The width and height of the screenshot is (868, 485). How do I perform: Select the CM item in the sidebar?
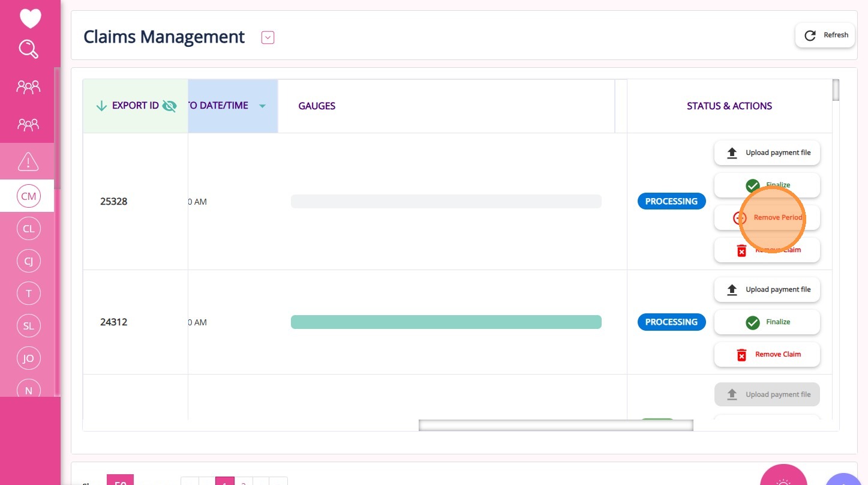tap(28, 196)
